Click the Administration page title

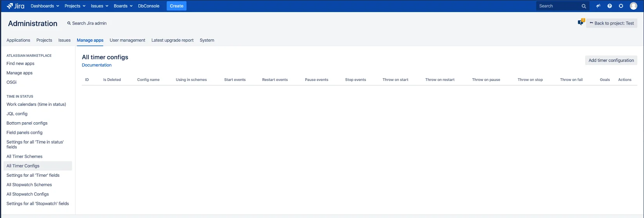point(33,23)
